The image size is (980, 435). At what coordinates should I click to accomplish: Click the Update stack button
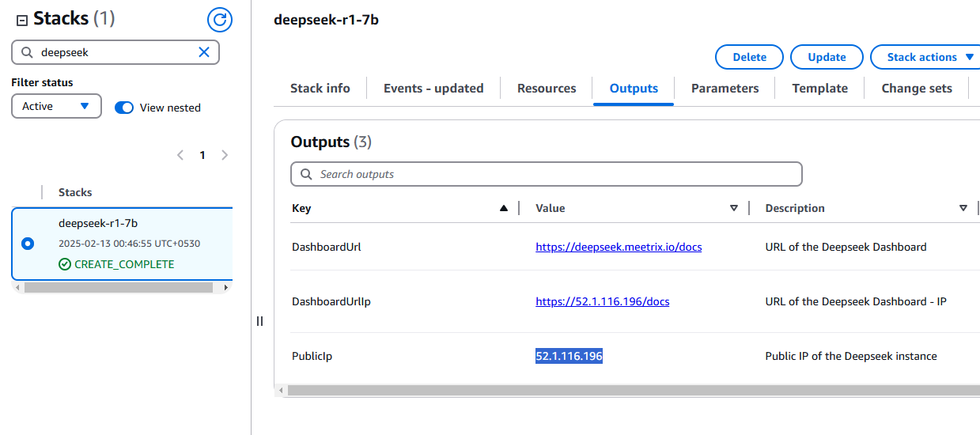(x=827, y=57)
